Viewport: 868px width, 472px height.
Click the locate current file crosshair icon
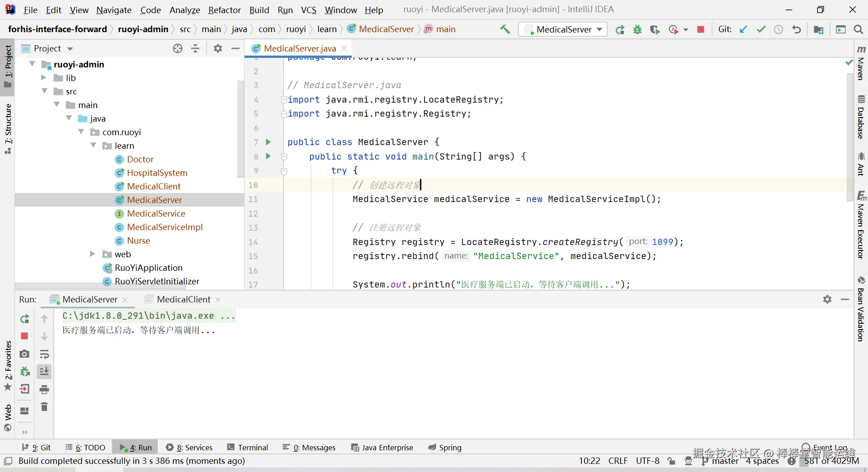tap(178, 48)
